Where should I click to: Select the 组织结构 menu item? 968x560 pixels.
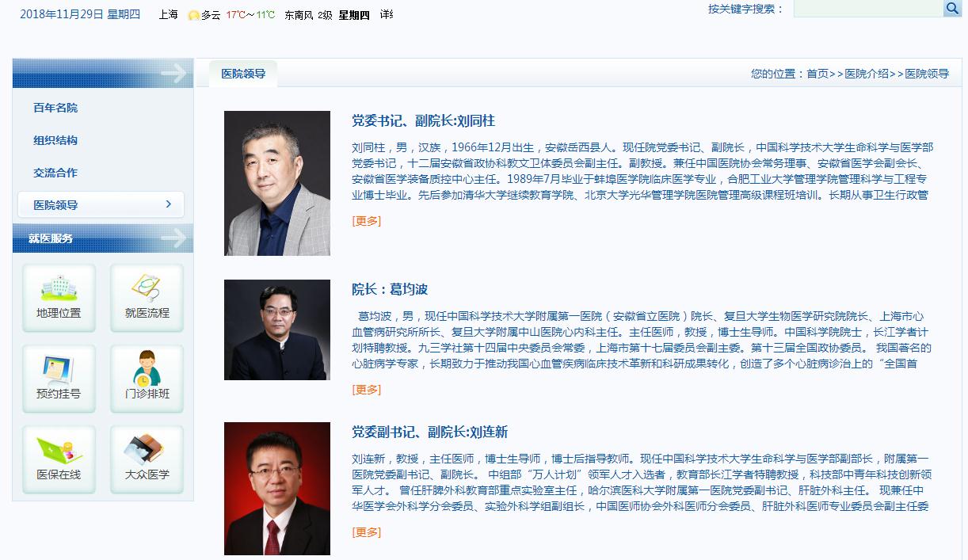point(55,140)
